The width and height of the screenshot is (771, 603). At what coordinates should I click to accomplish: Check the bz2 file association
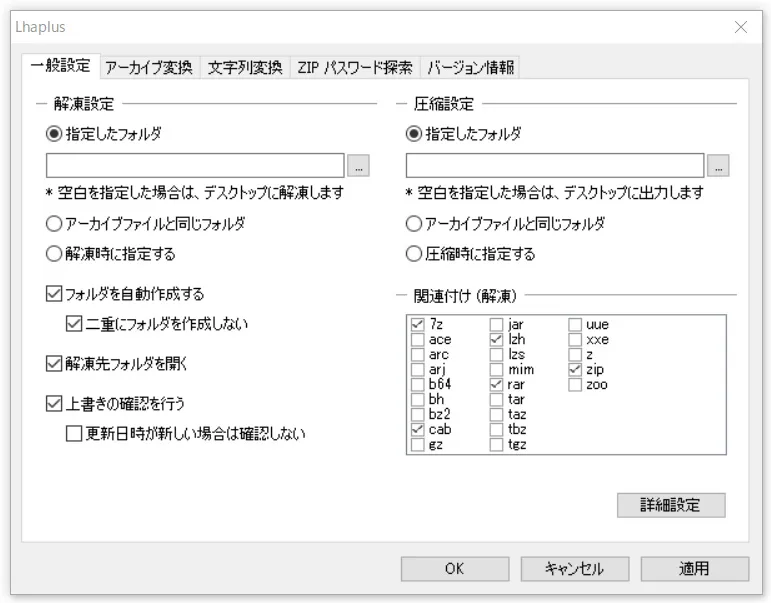[x=417, y=415]
